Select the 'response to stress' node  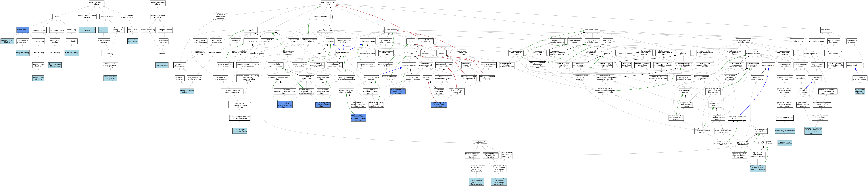tap(236, 41)
